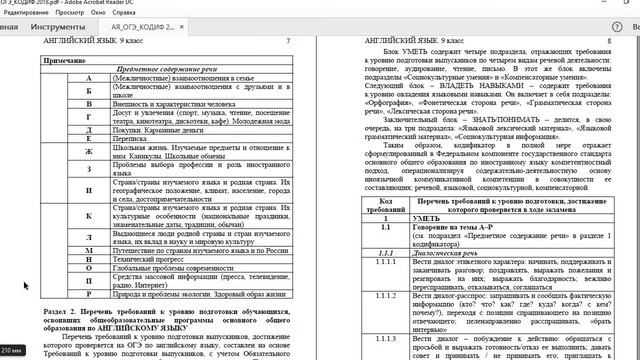This screenshot has width=640, height=360.
Task: Click the УМЕТЬ table row
Action: 488,218
